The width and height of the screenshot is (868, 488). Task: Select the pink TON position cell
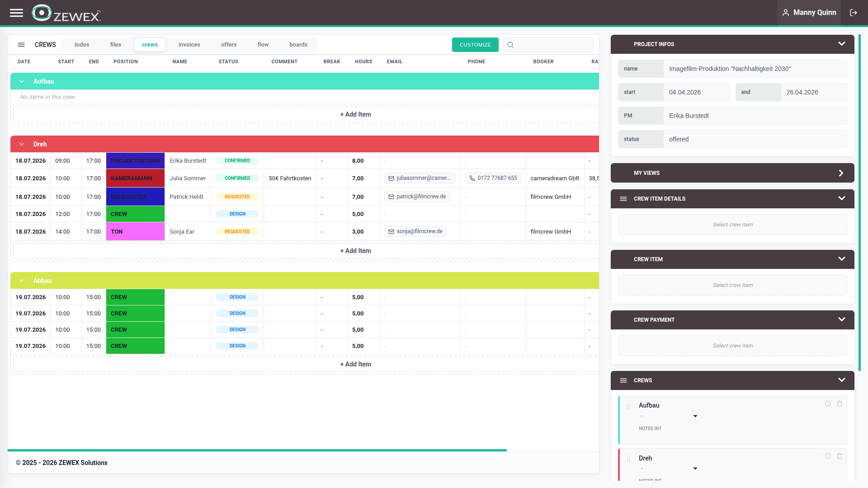click(x=135, y=232)
